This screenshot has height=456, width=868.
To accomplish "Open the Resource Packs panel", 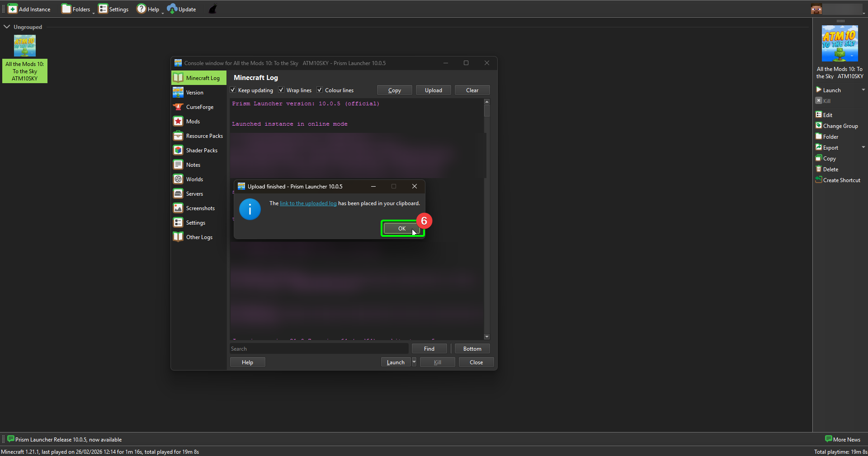I will point(204,136).
